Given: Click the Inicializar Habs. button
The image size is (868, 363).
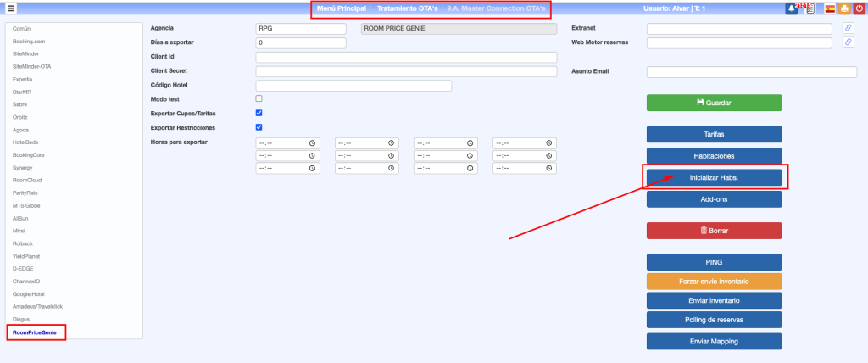Looking at the screenshot, I should click(x=714, y=177).
